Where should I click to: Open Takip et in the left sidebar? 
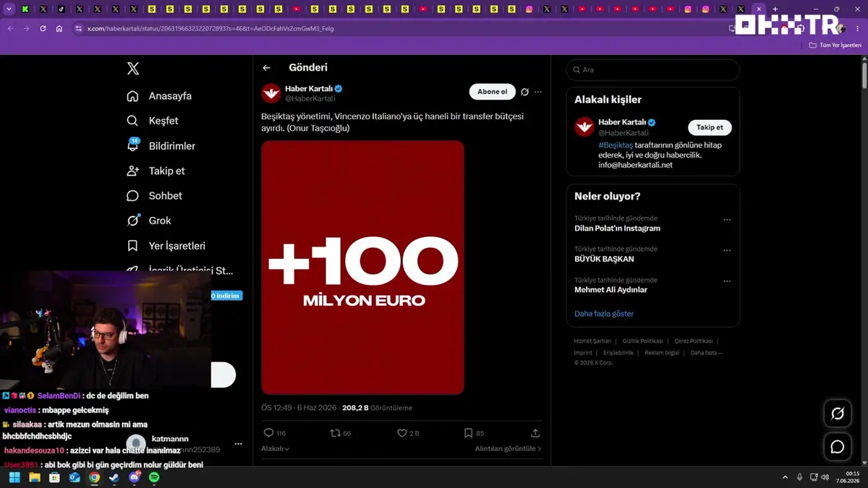[156, 171]
